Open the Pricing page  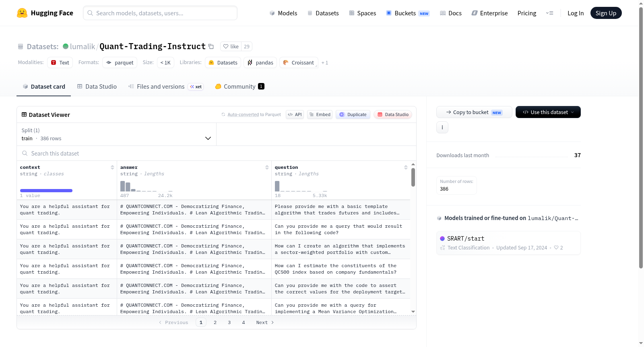click(x=527, y=13)
